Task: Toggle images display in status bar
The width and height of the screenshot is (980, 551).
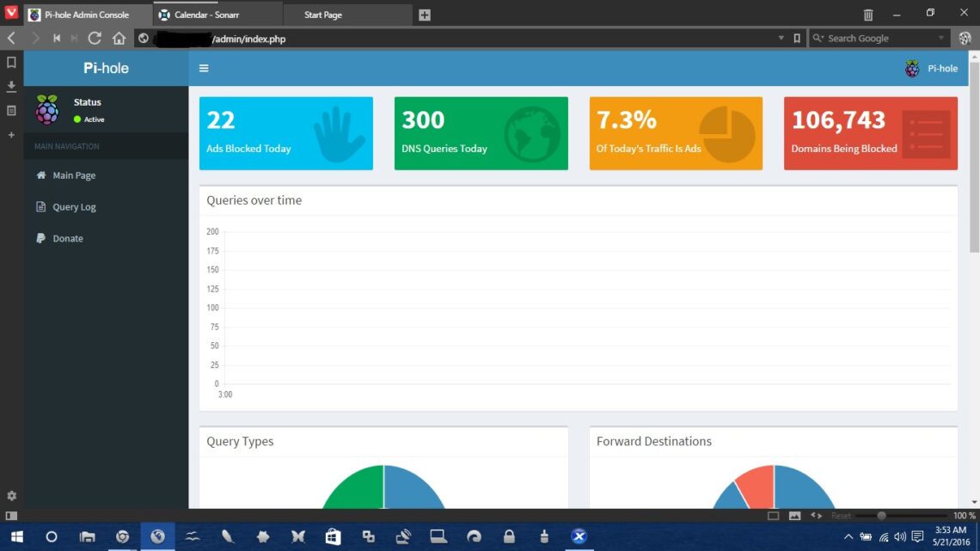Action: click(x=794, y=516)
